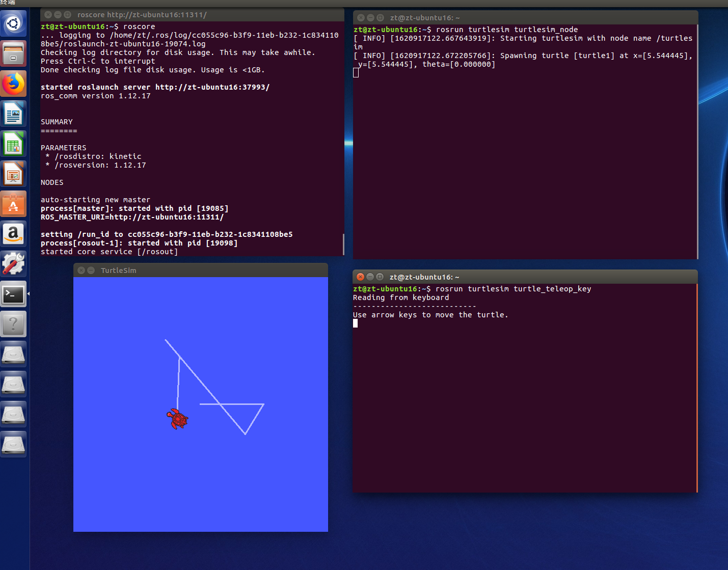Open the fourth mounted drive icon in launcher

[13, 444]
